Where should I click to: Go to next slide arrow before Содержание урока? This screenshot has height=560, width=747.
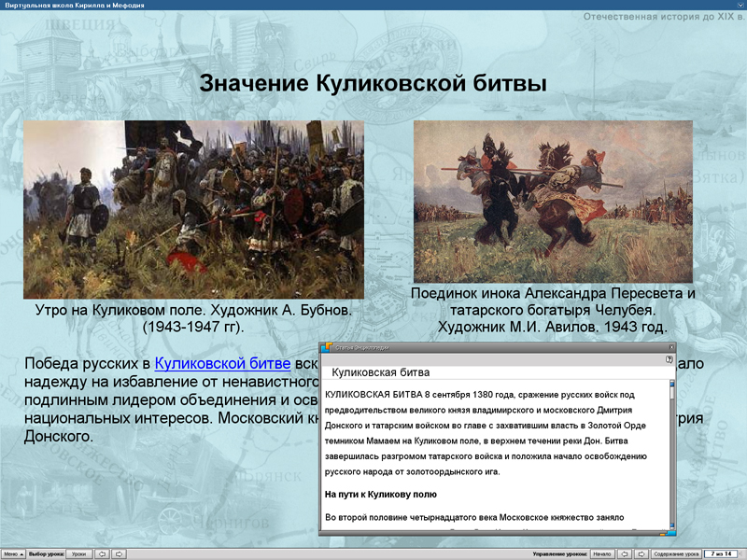tap(641, 553)
